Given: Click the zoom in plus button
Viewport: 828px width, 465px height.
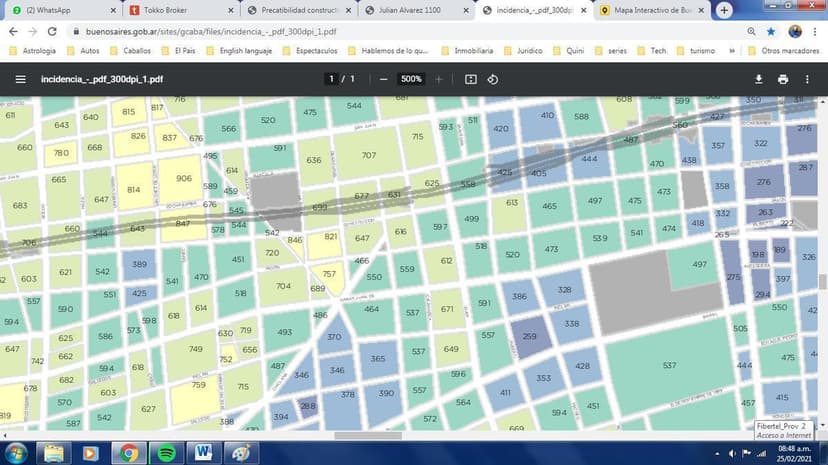Looking at the screenshot, I should pyautogui.click(x=438, y=79).
